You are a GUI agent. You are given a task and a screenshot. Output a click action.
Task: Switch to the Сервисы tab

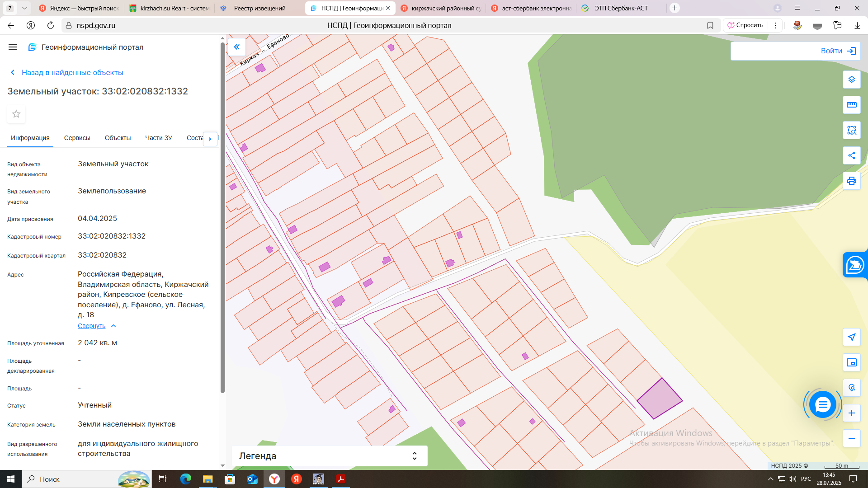(x=77, y=138)
